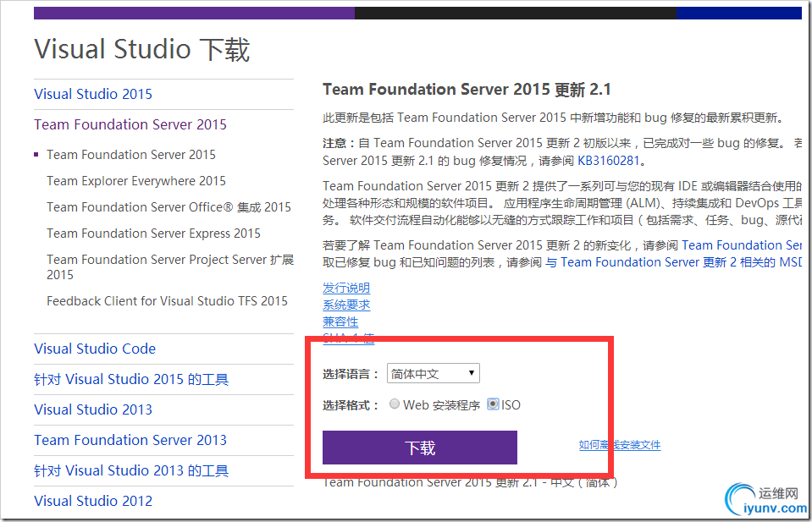The width and height of the screenshot is (812, 522).
Task: Select Team Foundation Server 2015 sub-item
Action: (131, 155)
